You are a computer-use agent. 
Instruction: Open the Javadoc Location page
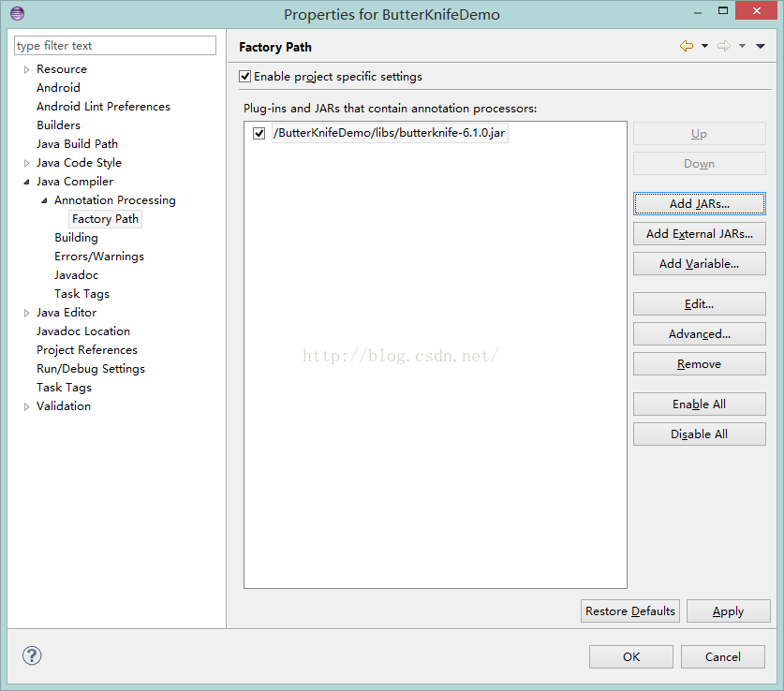pyautogui.click(x=83, y=331)
